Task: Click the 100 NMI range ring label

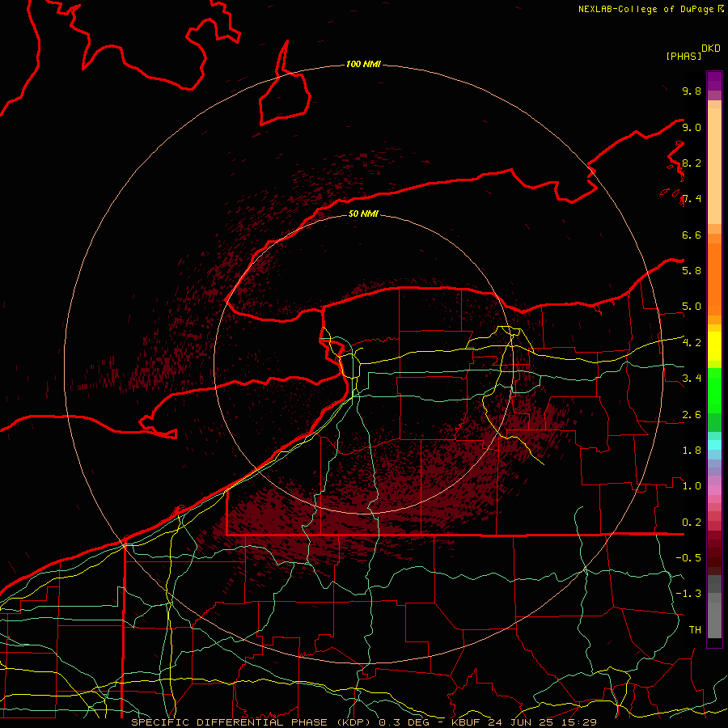Action: tap(363, 64)
